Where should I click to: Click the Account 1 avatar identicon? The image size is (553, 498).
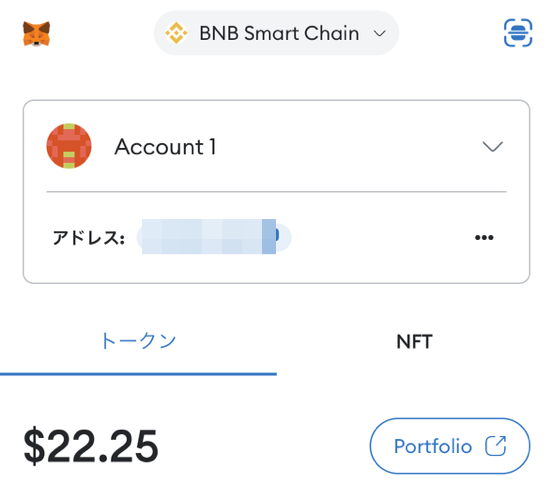[x=69, y=146]
